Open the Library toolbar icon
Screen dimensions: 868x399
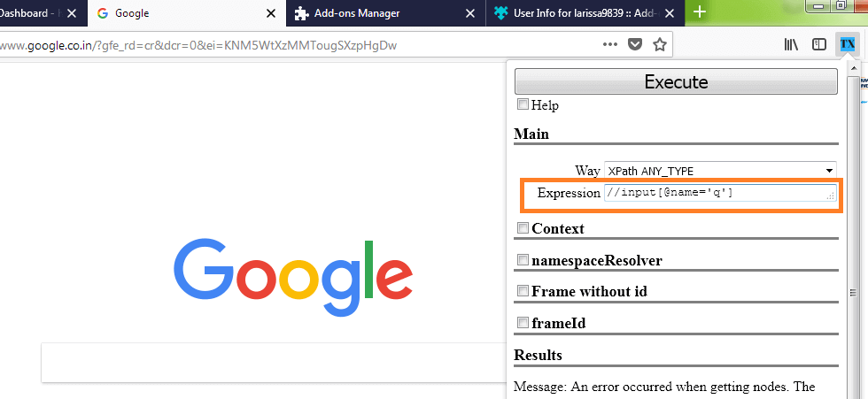(x=791, y=45)
